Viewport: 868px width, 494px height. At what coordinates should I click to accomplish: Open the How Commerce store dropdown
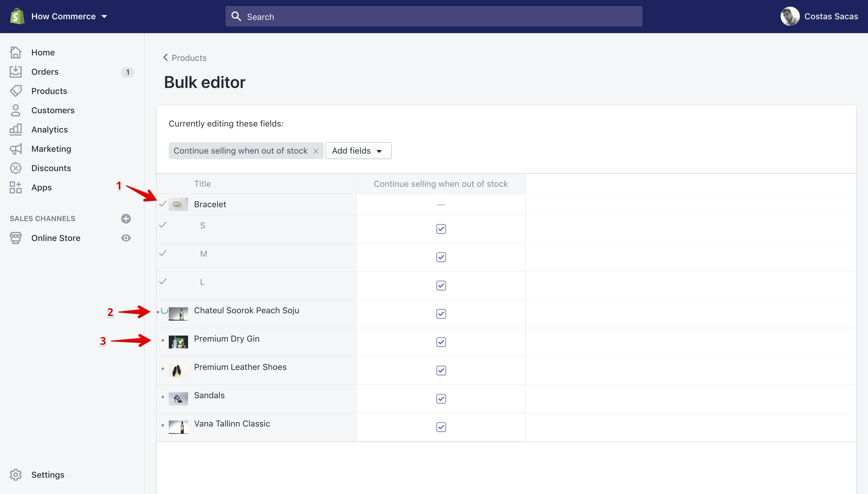point(69,16)
